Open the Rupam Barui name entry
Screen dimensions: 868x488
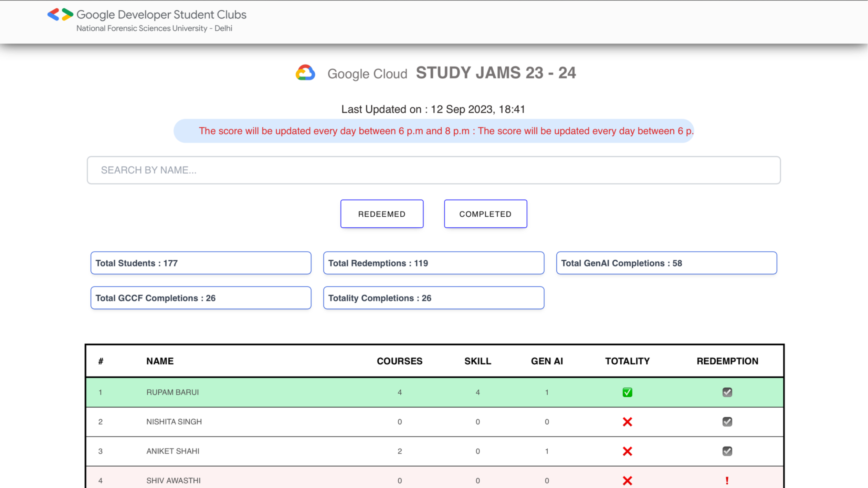[x=173, y=392]
